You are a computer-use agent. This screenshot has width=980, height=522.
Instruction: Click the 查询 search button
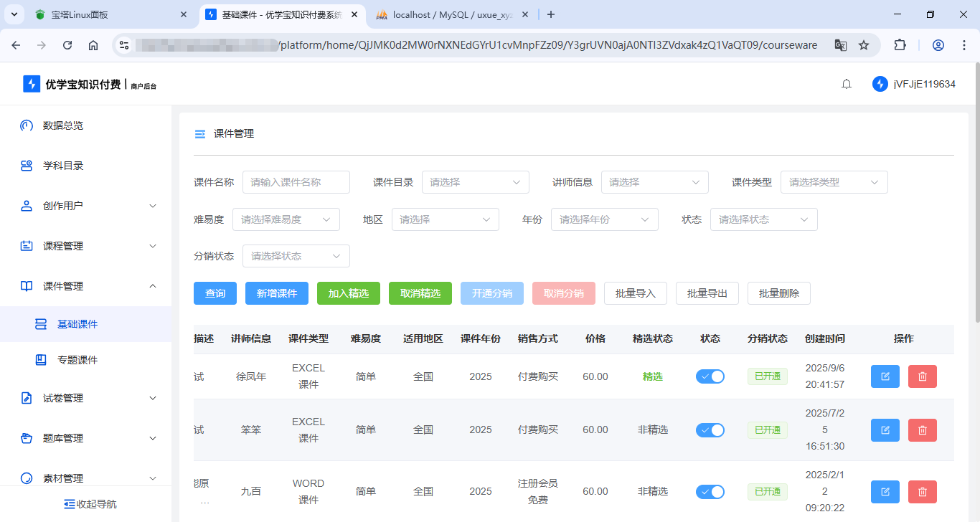pyautogui.click(x=215, y=293)
